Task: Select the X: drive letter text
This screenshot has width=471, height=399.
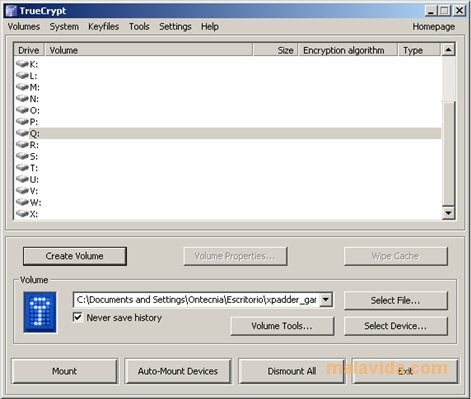Action: point(34,214)
